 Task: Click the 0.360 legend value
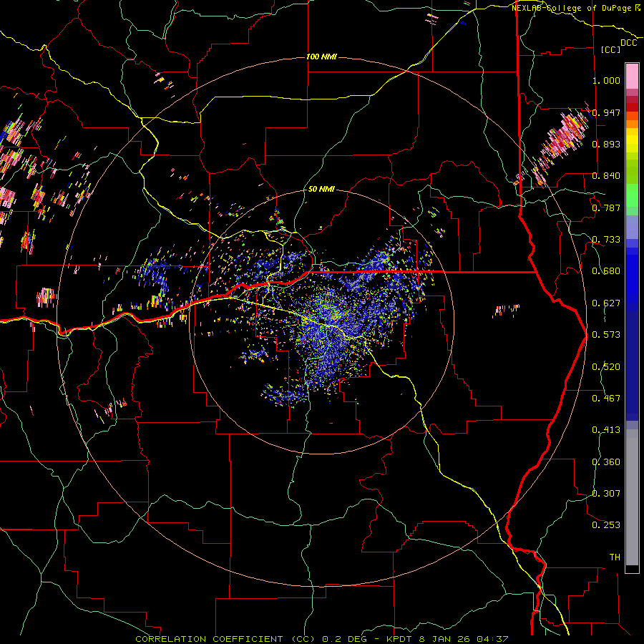pos(606,462)
